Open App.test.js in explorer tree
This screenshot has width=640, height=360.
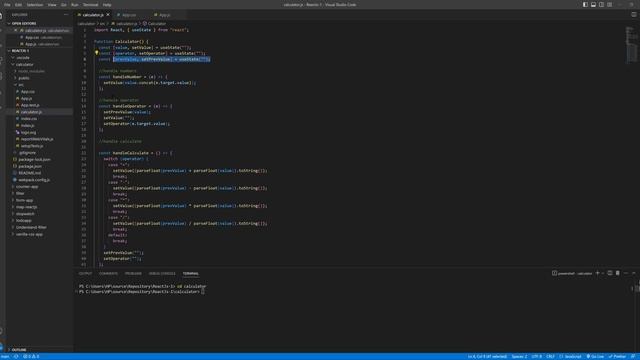tap(30, 105)
